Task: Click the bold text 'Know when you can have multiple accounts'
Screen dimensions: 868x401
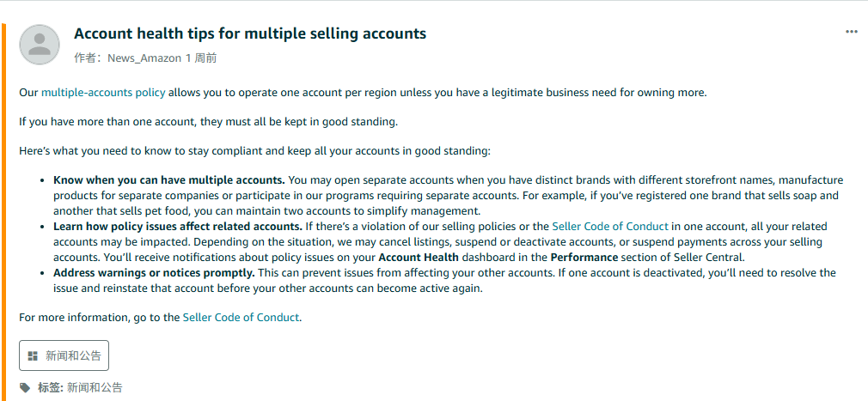Action: click(168, 180)
